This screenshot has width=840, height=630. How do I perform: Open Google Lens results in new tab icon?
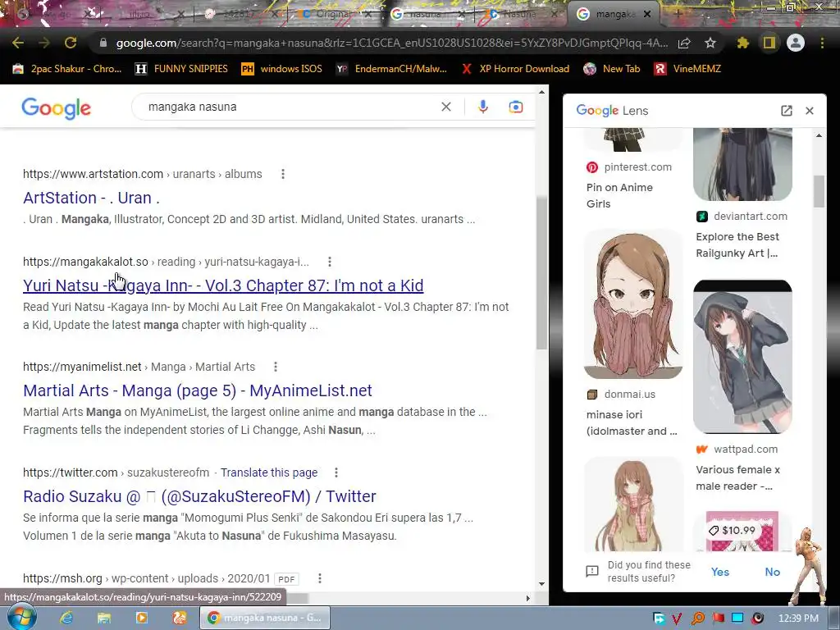tap(787, 111)
